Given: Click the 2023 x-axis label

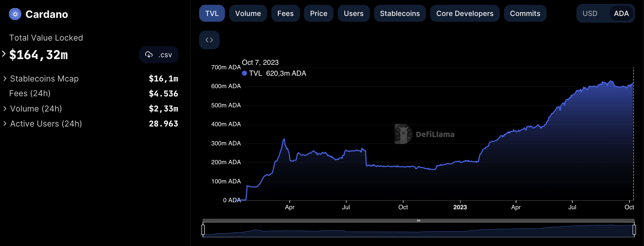Looking at the screenshot, I should point(460,207).
